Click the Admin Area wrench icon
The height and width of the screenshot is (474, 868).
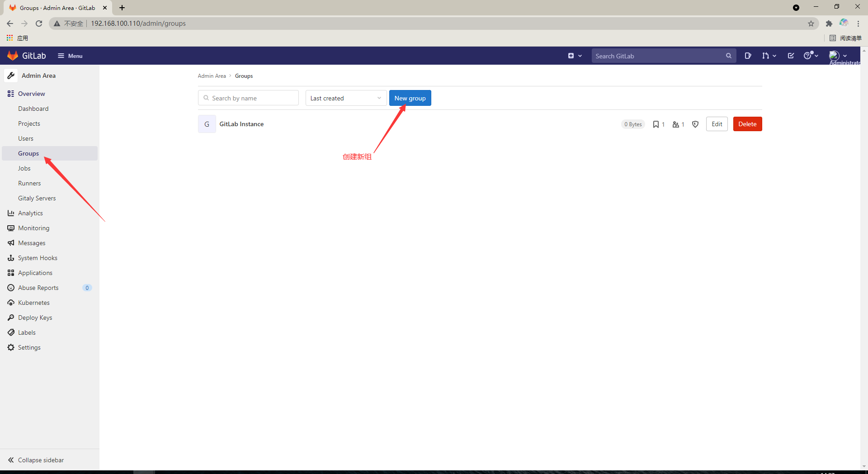[11, 76]
